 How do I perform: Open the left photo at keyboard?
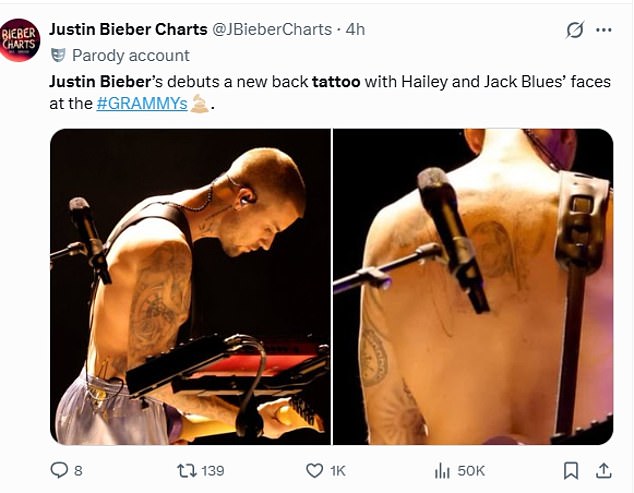[190, 287]
